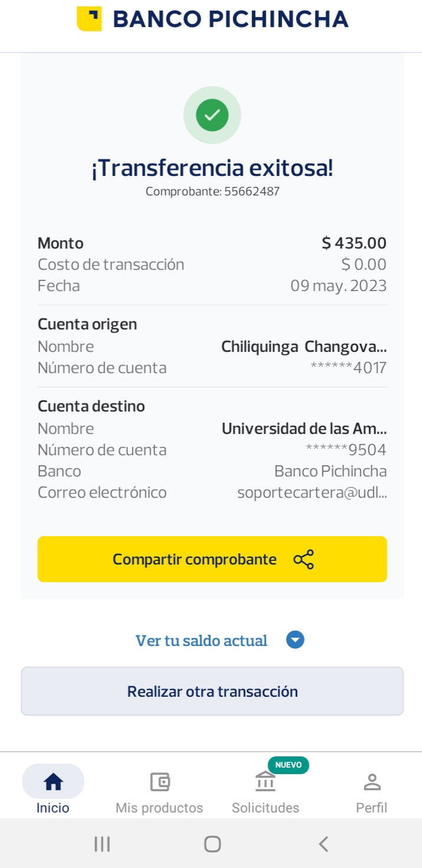422x868 pixels.
Task: Tap the comprobante number 55662487
Action: (251, 191)
